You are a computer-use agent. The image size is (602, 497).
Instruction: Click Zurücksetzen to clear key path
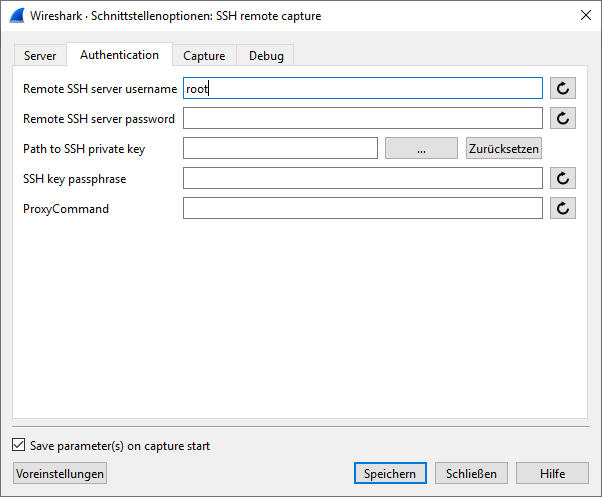[x=504, y=149]
